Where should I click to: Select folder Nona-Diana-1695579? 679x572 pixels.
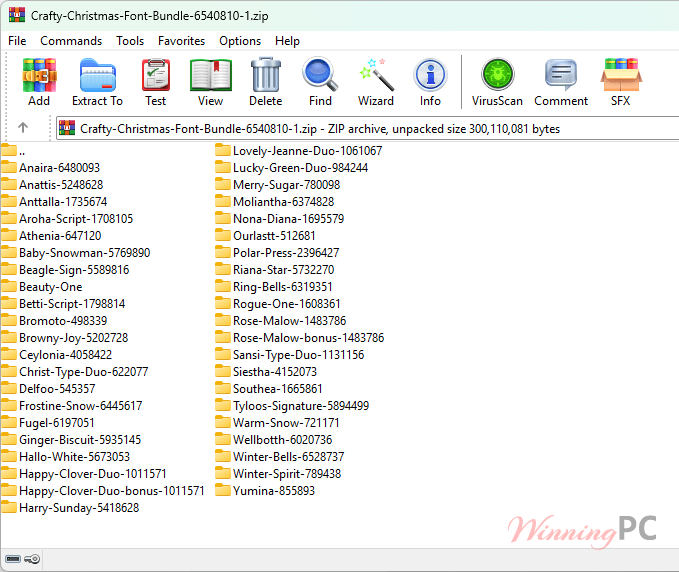click(x=280, y=219)
